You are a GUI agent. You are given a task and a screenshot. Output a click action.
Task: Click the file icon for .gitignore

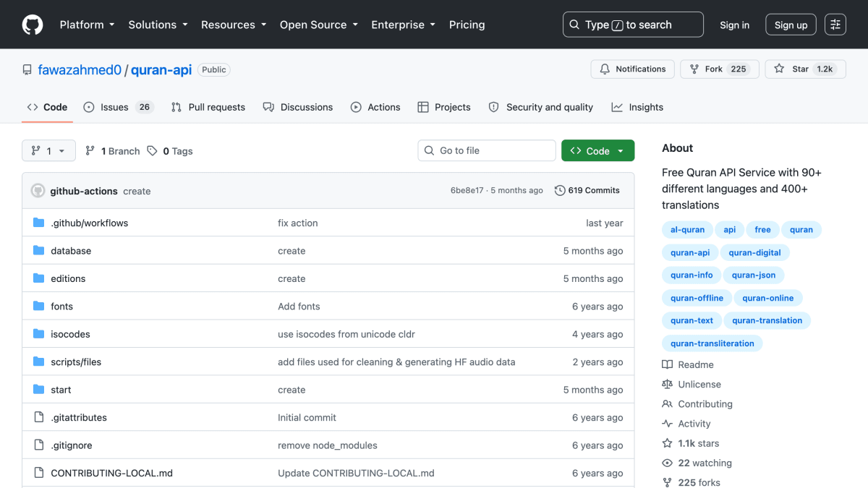point(39,445)
